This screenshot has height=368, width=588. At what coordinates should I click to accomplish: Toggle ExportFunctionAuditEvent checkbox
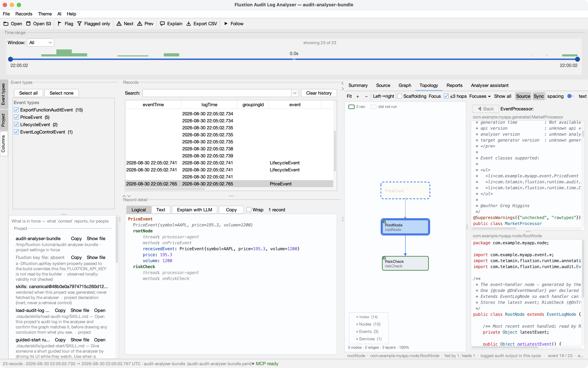pyautogui.click(x=16, y=110)
